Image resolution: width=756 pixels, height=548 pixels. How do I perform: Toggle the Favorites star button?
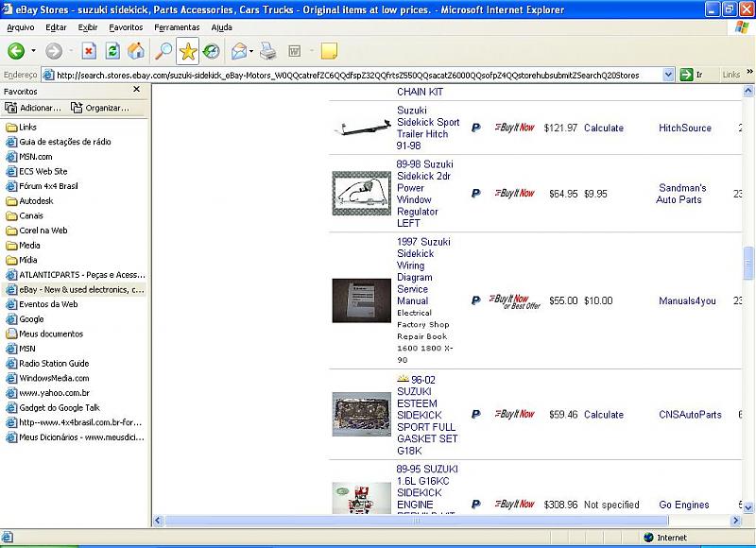click(187, 51)
